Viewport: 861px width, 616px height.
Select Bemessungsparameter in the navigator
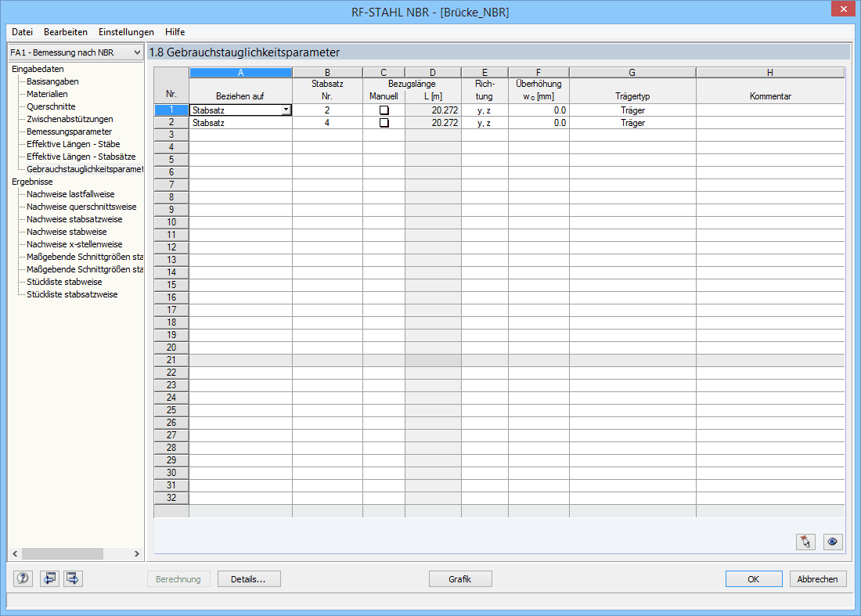pyautogui.click(x=69, y=131)
